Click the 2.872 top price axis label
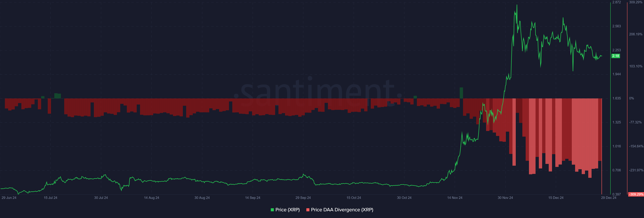This screenshot has height=218, width=644. point(616,2)
